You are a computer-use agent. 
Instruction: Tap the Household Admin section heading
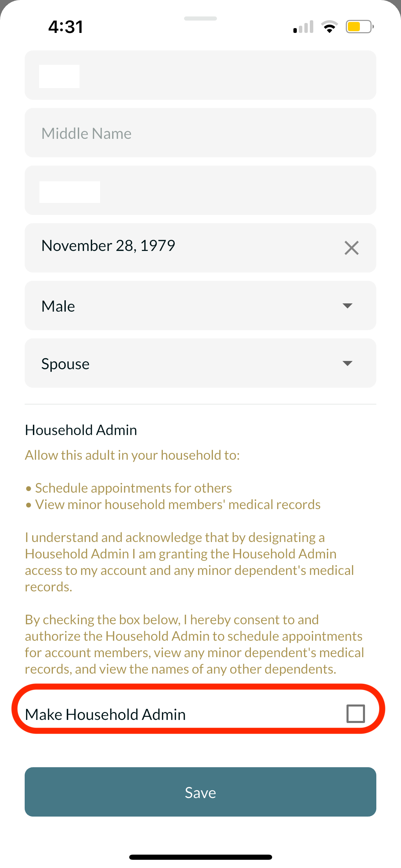click(81, 430)
